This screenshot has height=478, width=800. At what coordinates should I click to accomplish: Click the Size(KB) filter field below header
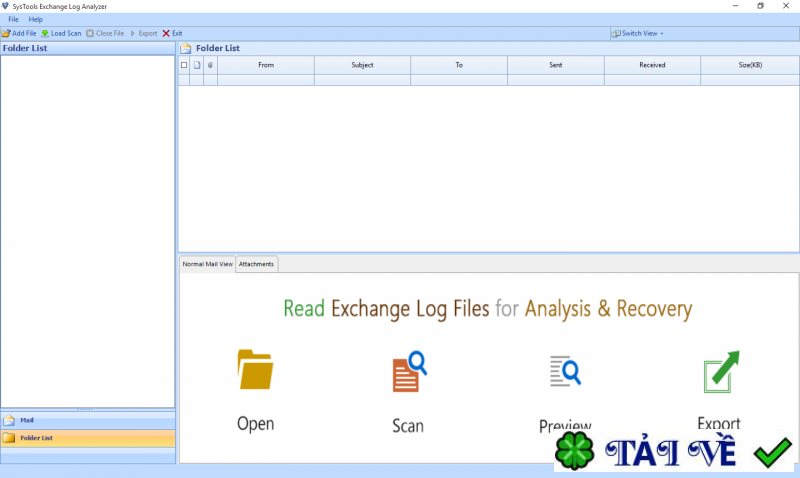tap(750, 80)
